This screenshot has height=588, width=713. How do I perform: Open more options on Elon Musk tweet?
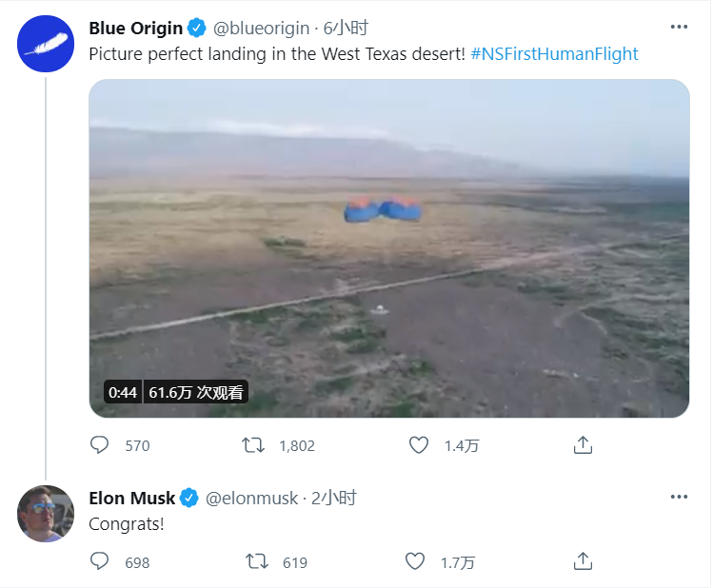(x=679, y=497)
